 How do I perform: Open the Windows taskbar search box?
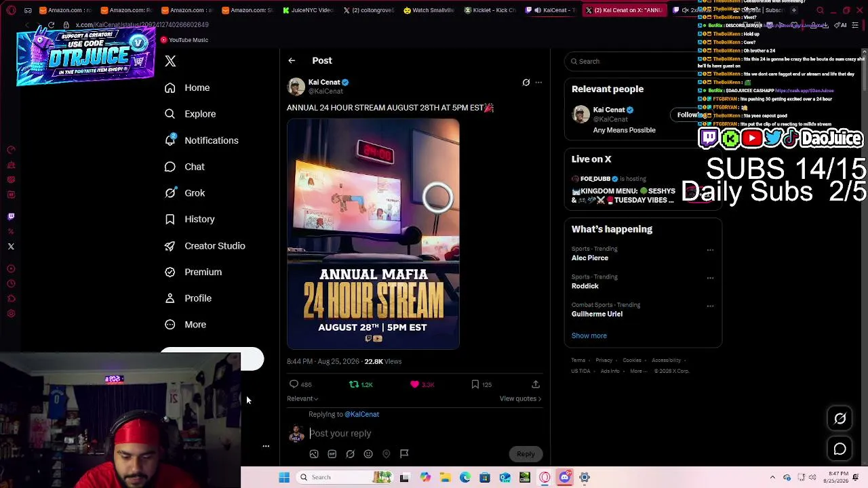(x=344, y=477)
